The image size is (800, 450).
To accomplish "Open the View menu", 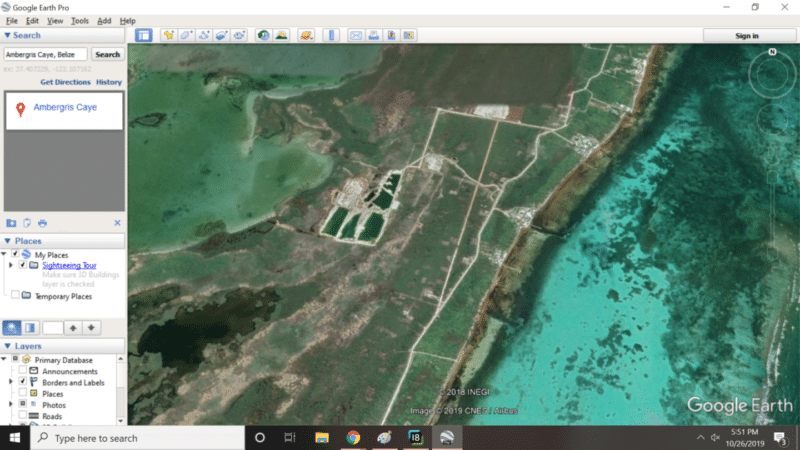I will coord(55,21).
